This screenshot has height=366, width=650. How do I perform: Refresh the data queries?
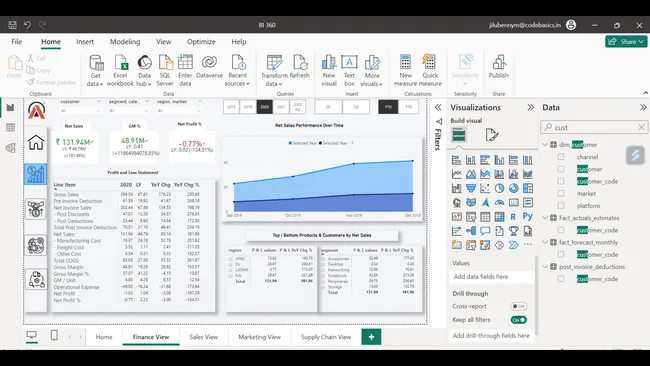pyautogui.click(x=299, y=67)
